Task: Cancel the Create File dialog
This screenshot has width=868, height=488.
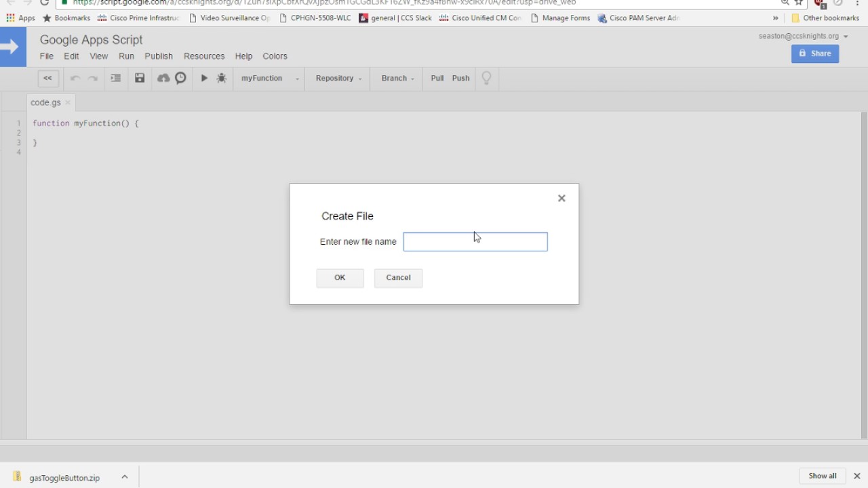Action: pyautogui.click(x=398, y=278)
